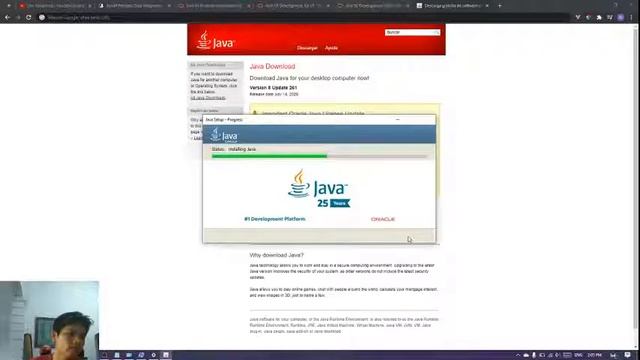The height and width of the screenshot is (360, 640).
Task: Click the search magnifier beside Buscar field
Action: [436, 32]
